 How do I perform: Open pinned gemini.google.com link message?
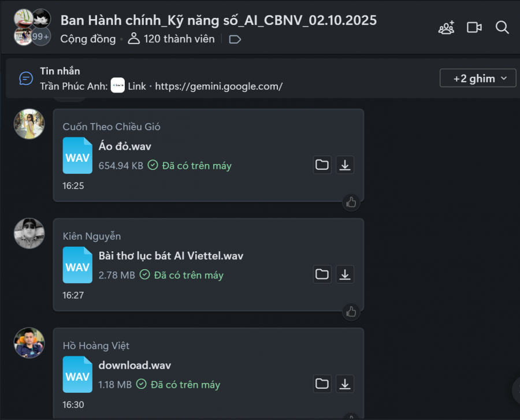(x=219, y=87)
